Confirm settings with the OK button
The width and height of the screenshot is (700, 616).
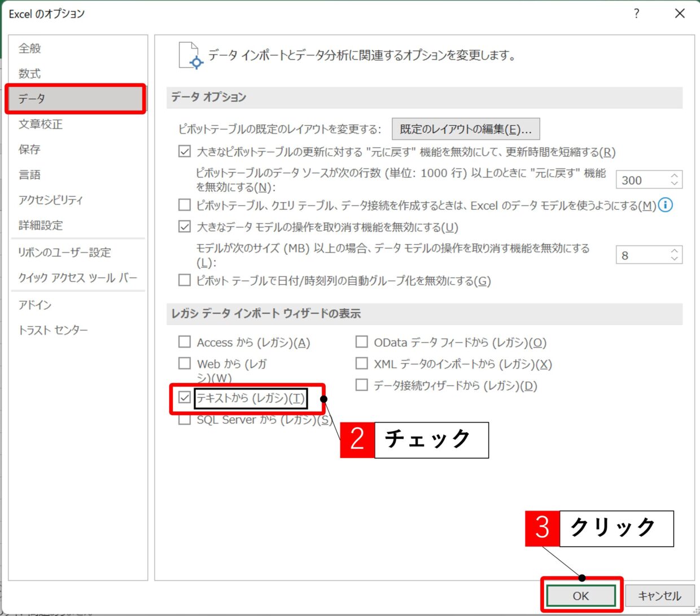click(x=581, y=596)
